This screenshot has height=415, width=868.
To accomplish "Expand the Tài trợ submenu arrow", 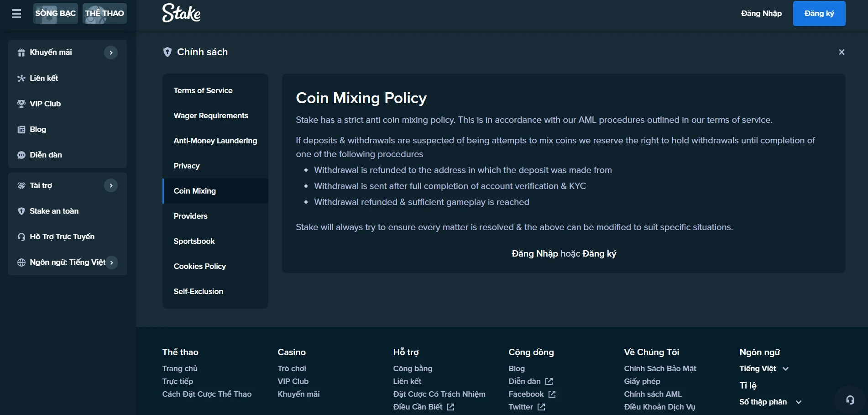I will click(x=111, y=185).
